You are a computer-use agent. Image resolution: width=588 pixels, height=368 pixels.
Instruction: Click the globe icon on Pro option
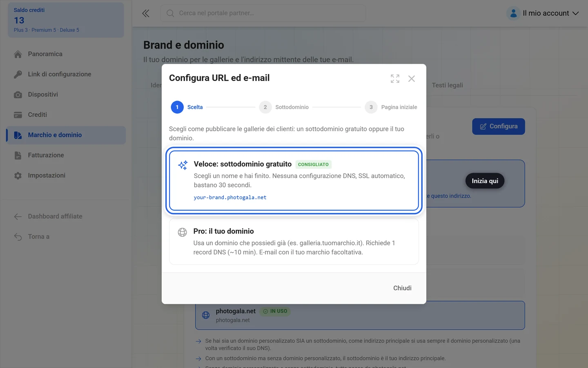(x=182, y=232)
